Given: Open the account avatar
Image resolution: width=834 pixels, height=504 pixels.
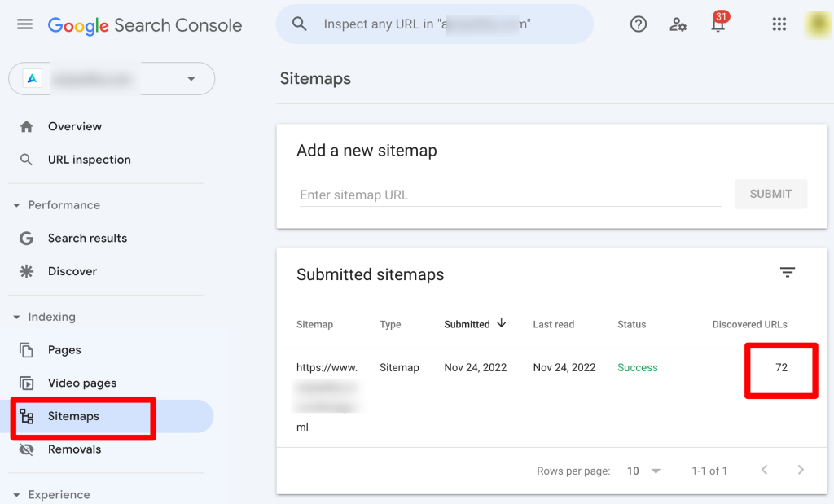Looking at the screenshot, I should [x=818, y=24].
